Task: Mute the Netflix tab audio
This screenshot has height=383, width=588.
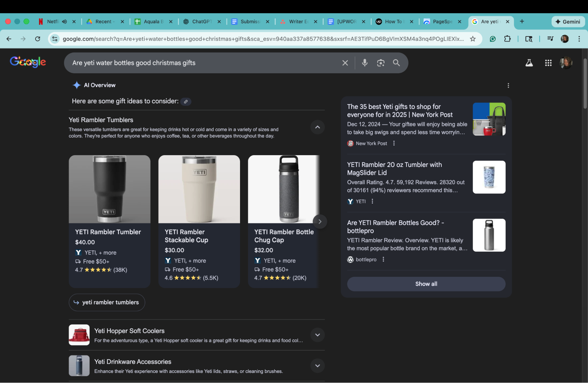Action: pyautogui.click(x=64, y=21)
